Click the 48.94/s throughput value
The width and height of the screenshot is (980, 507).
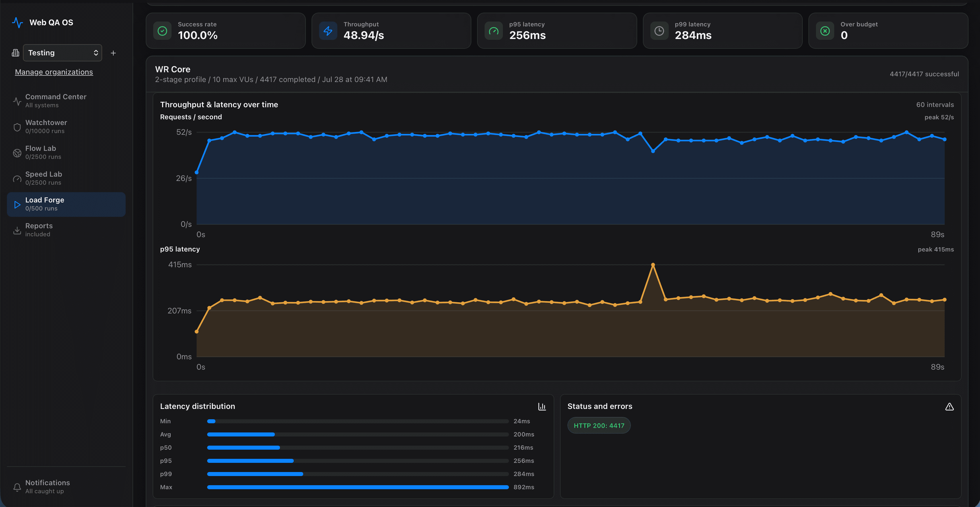(x=364, y=35)
